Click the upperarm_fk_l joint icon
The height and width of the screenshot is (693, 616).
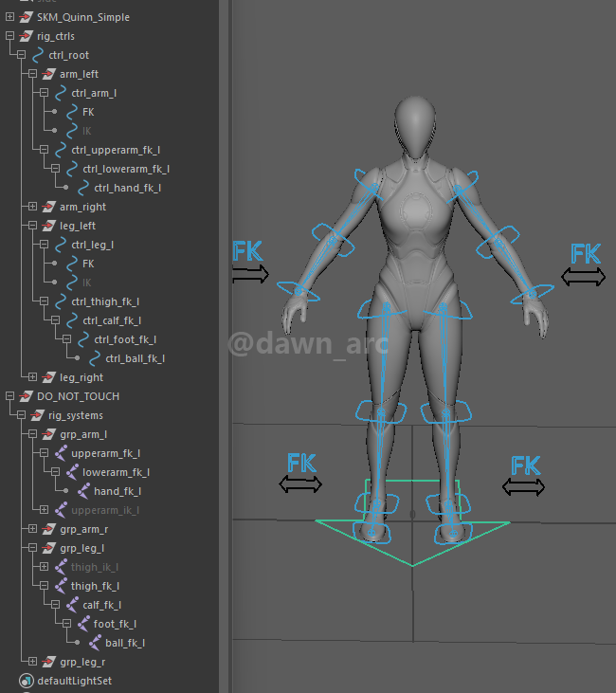[x=61, y=453]
